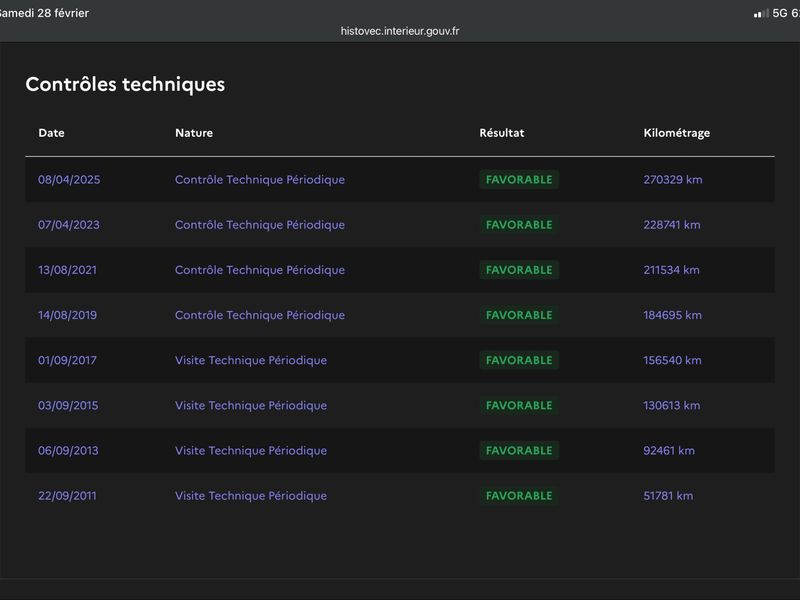This screenshot has width=800, height=600.
Task: Click Visite Technique Périodique for 03/09/2015
Action: [251, 405]
